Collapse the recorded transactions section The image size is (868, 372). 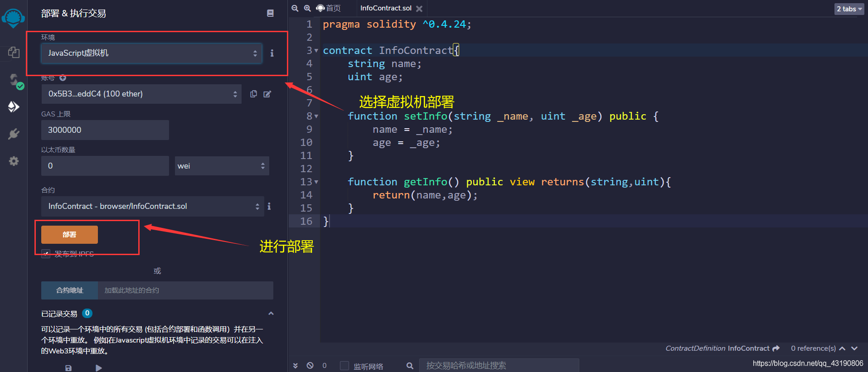coord(271,313)
